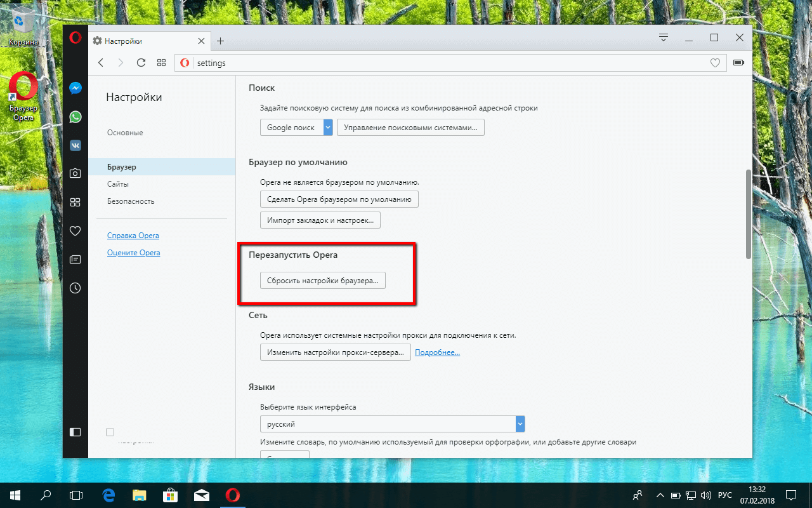812x508 pixels.
Task: Toggle the sidebar panel icon at sidebar bottom
Action: 75,432
